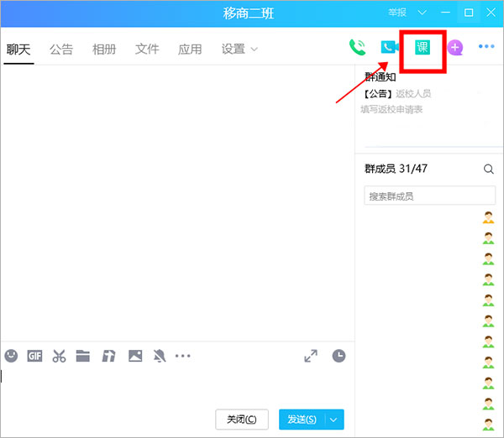
Task: Start a group voice call
Action: [357, 48]
